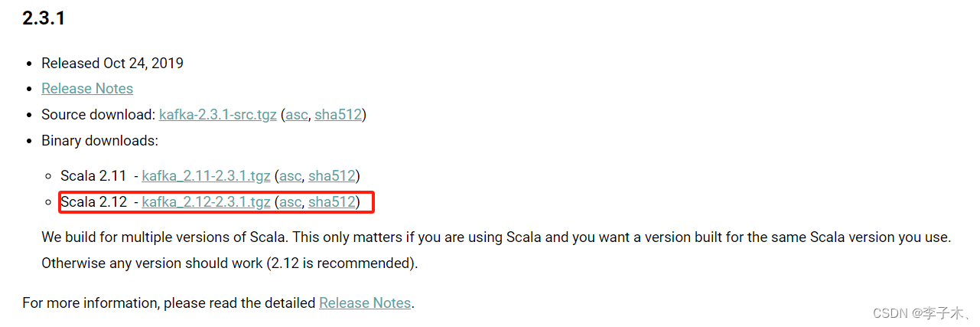The width and height of the screenshot is (980, 327).
Task: Download kafka-2.3.1-src.tgz source archive
Action: 218,115
